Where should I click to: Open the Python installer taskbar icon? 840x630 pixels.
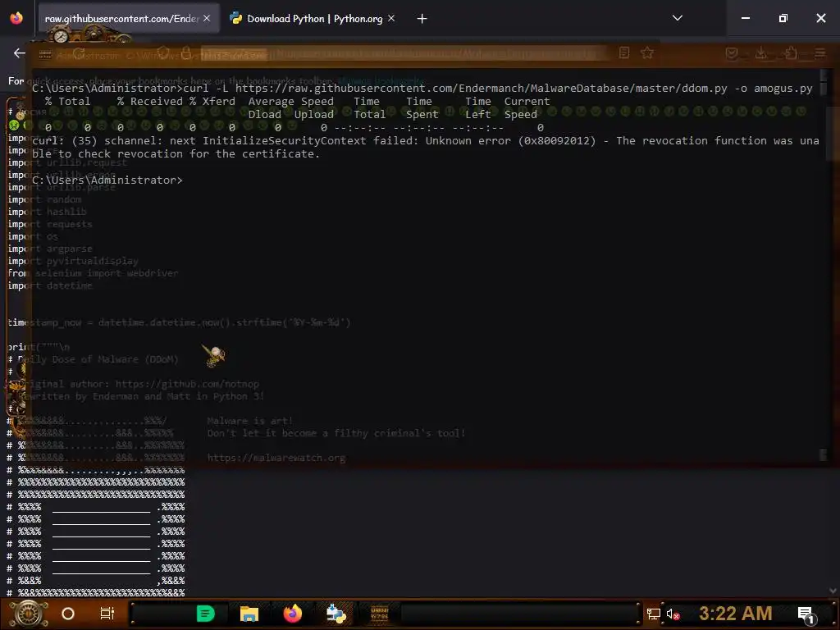(x=336, y=614)
